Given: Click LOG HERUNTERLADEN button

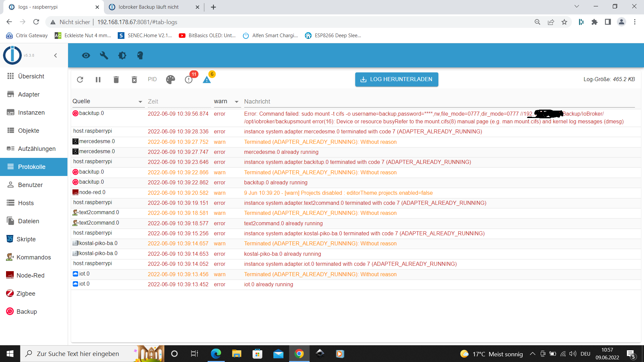Looking at the screenshot, I should pos(396,79).
